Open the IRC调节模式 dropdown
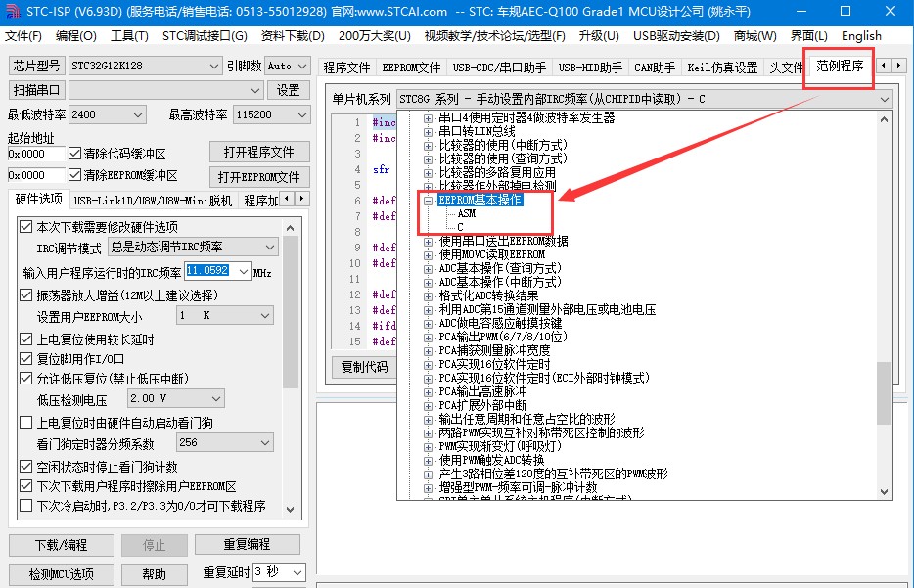914x588 pixels. pos(193,248)
